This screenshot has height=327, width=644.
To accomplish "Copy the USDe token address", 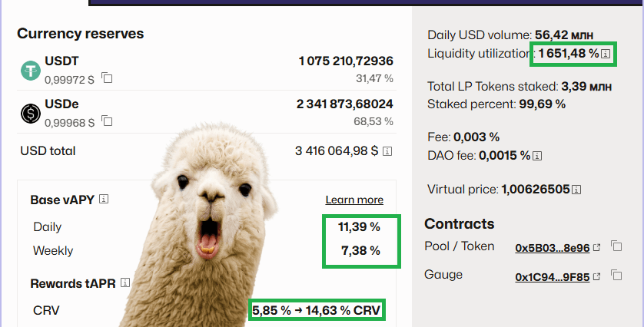I will (x=107, y=121).
